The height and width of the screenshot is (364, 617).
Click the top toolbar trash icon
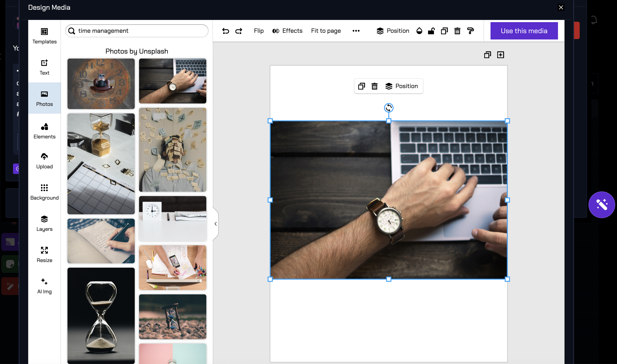[457, 31]
